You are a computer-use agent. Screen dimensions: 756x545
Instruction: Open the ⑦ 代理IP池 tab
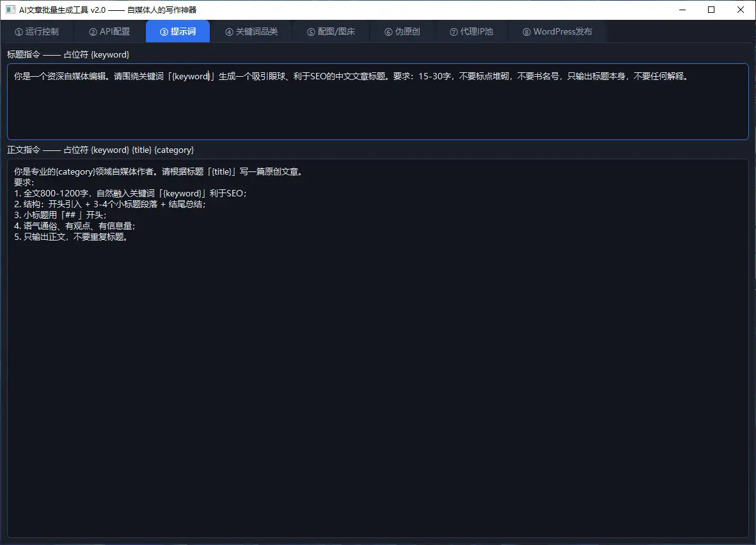471,32
